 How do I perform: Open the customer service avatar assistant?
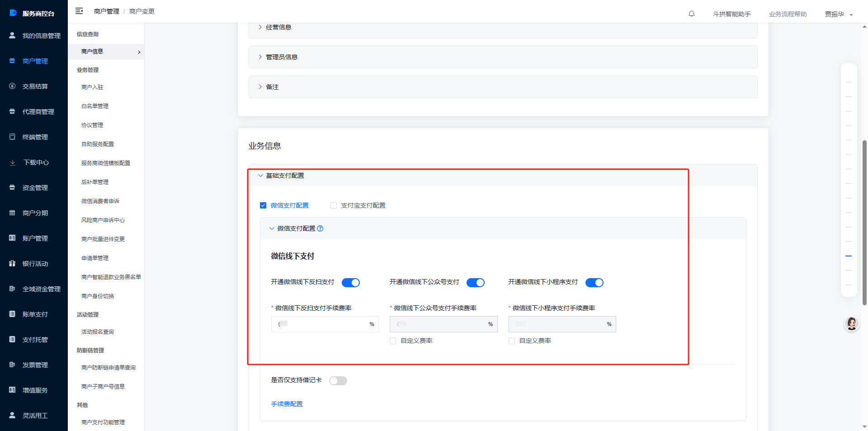pos(851,323)
